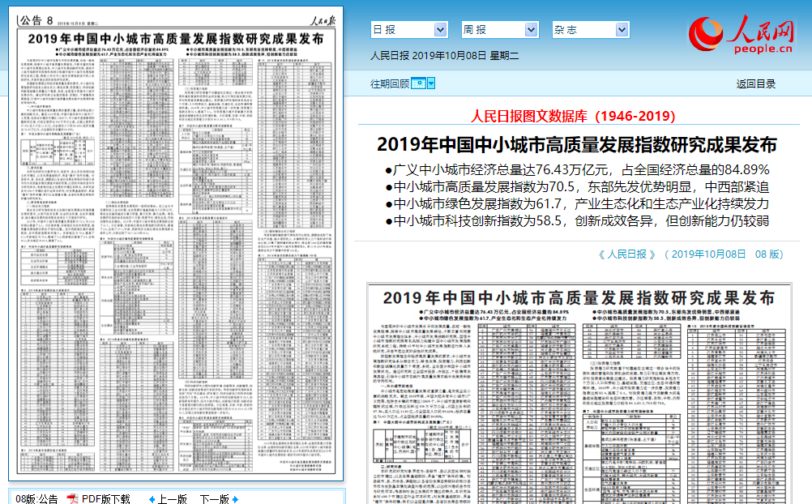This screenshot has width=812, height=504.
Task: Click the enlarged article image below the citation
Action: pos(579,394)
